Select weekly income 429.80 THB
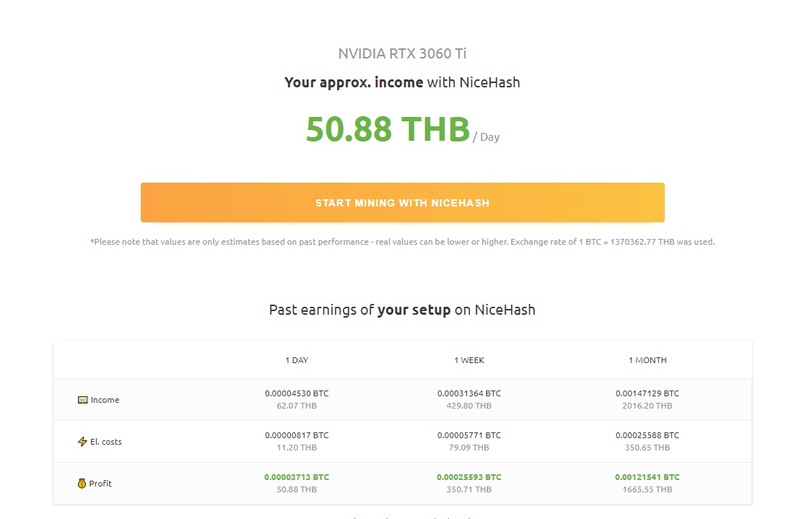Screen dimensions: 812x519 [x=469, y=406]
